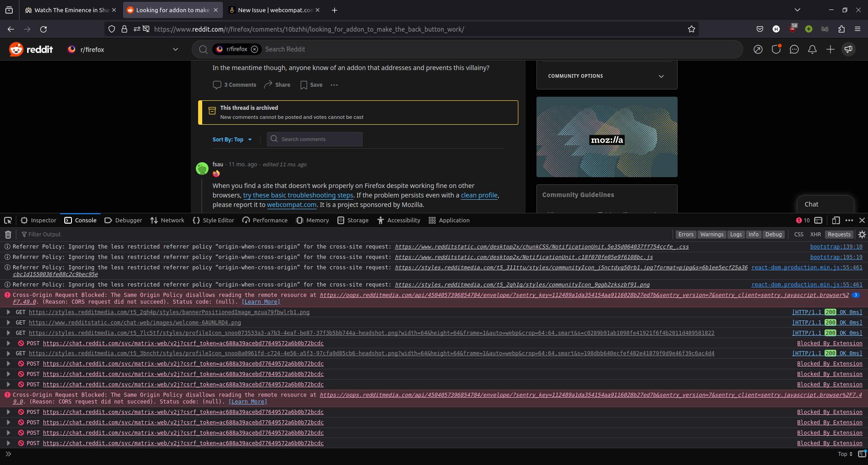This screenshot has width=868, height=465.
Task: Switch to the Network tab
Action: point(167,220)
